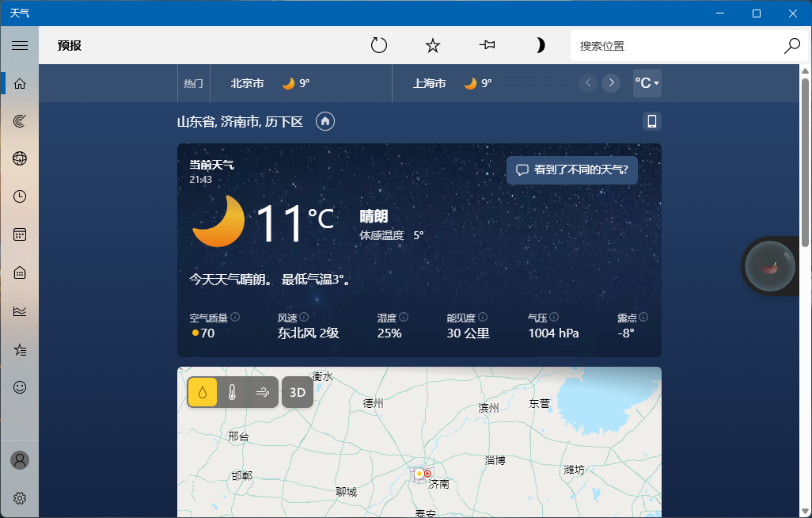Open the radar maps from the sidebar
The height and width of the screenshot is (518, 812).
[x=20, y=120]
